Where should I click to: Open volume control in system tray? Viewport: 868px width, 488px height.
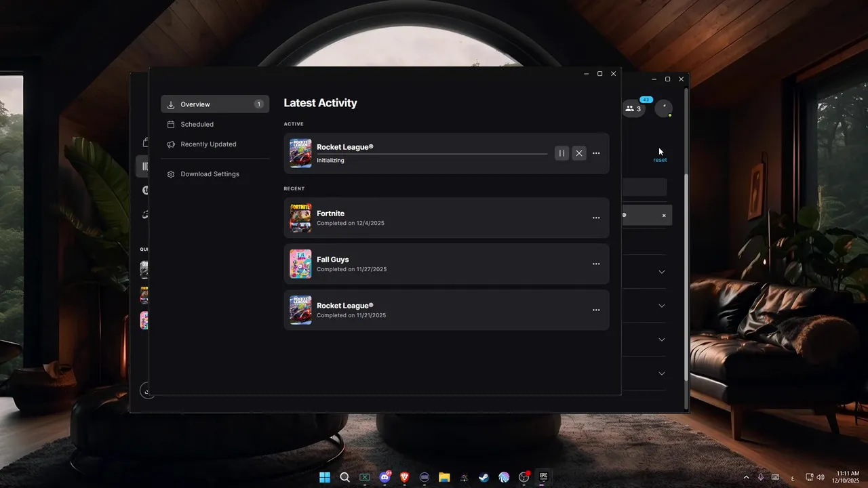[x=821, y=477]
